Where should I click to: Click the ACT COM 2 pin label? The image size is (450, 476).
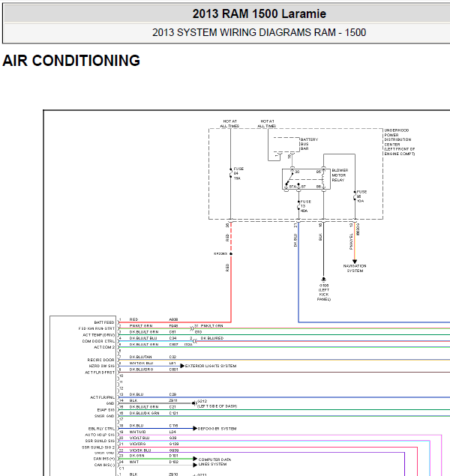pyautogui.click(x=104, y=347)
